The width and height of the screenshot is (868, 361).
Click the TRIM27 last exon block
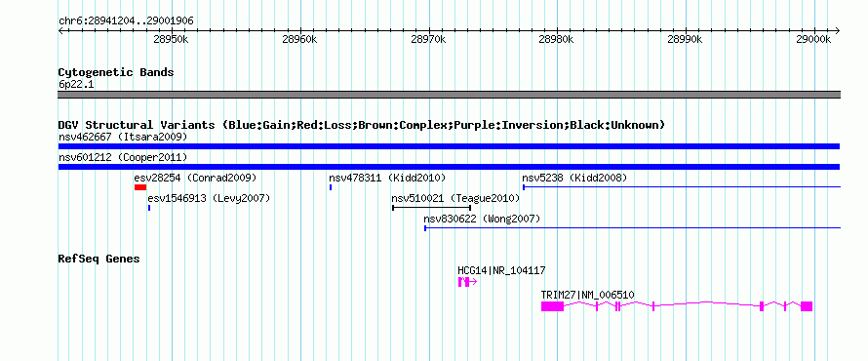807,306
